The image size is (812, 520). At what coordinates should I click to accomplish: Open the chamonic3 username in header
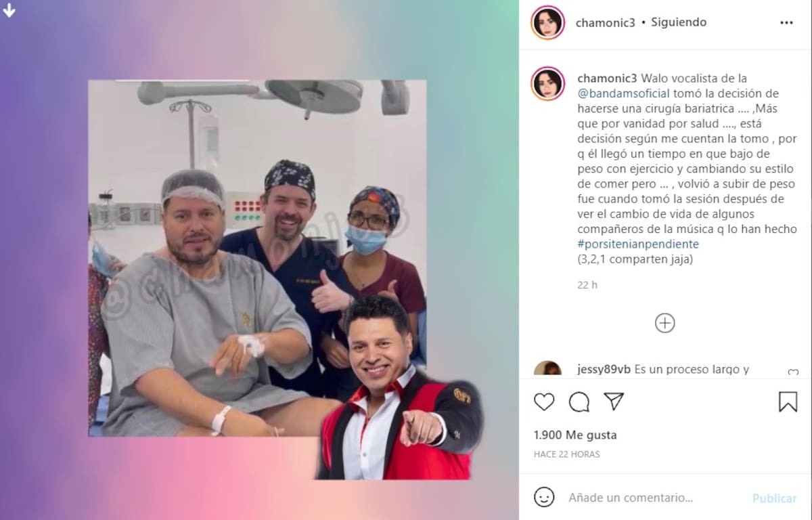[x=605, y=22]
